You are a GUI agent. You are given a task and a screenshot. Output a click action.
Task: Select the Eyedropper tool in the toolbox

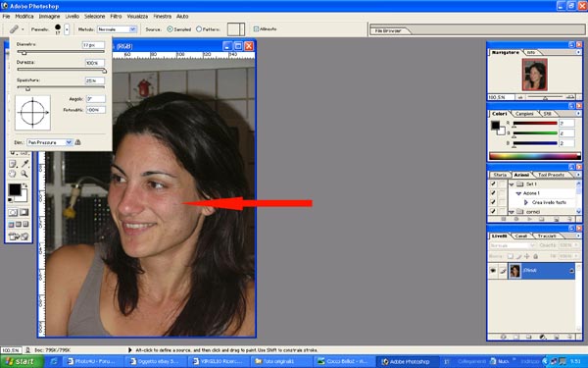pos(24,164)
